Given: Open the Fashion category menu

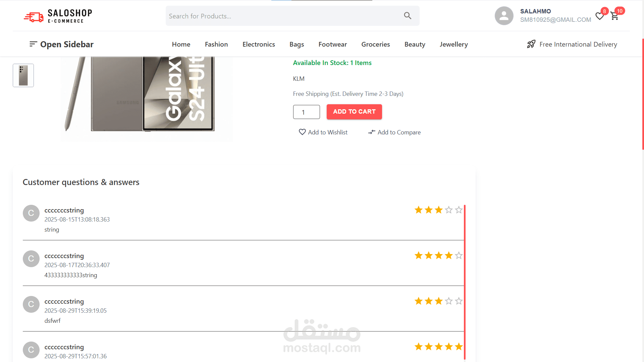Looking at the screenshot, I should point(216,44).
